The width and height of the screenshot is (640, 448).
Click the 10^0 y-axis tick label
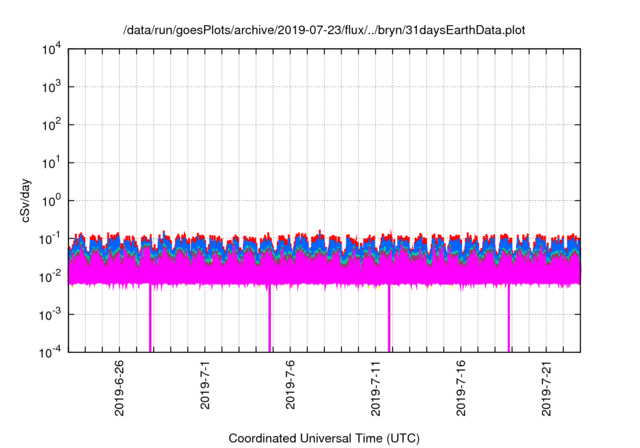[52, 201]
